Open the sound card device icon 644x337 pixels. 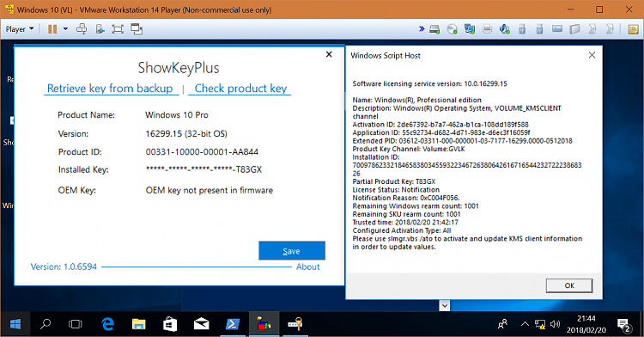tap(504, 29)
